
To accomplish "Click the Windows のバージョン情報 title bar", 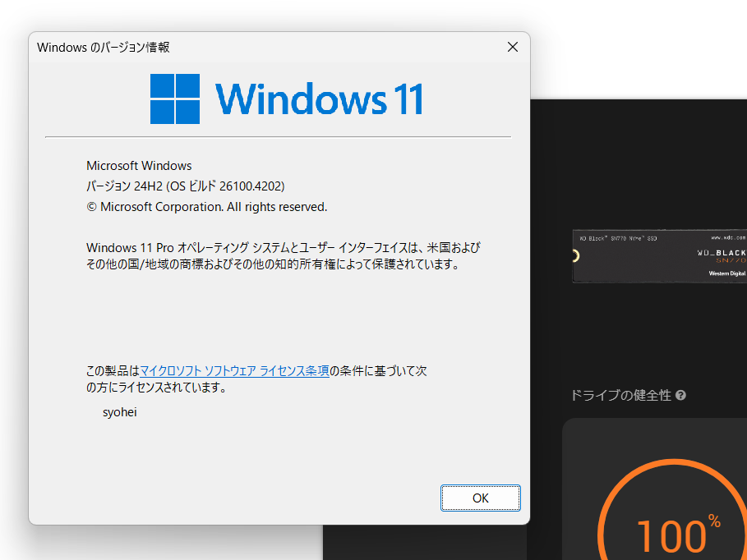I will 247,47.
